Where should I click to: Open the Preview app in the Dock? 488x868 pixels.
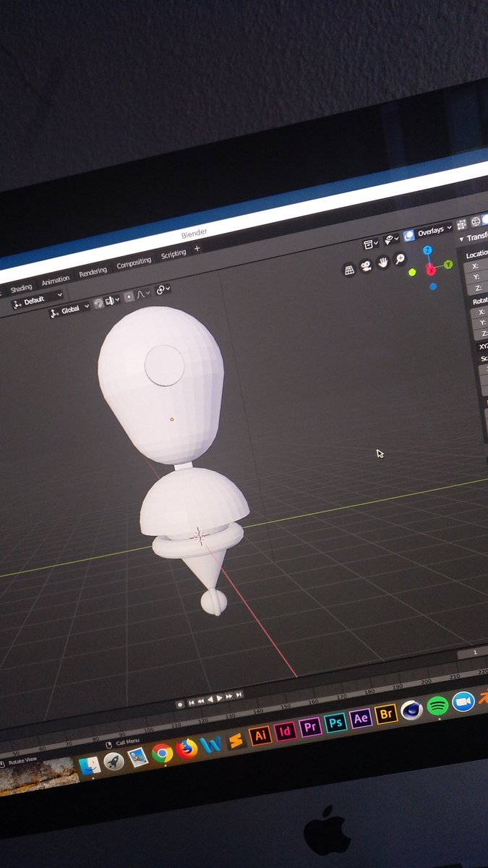click(137, 756)
